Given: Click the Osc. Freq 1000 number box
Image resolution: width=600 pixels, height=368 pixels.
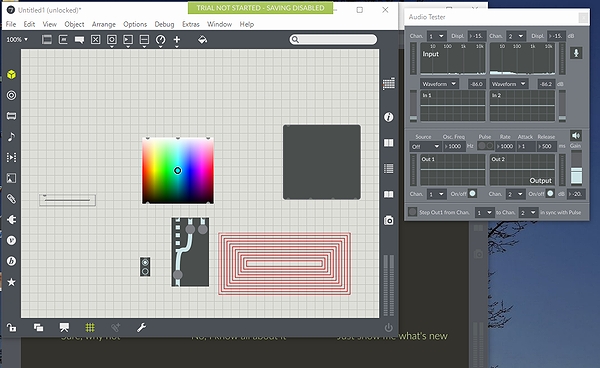Looking at the screenshot, I should (x=454, y=146).
